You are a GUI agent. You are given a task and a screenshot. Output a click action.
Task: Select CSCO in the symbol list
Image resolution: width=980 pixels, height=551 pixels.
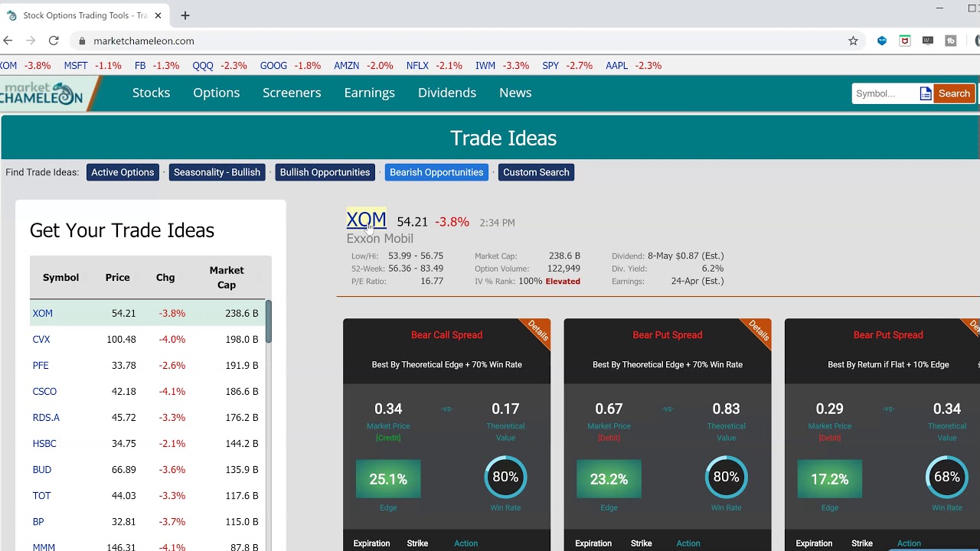44,391
